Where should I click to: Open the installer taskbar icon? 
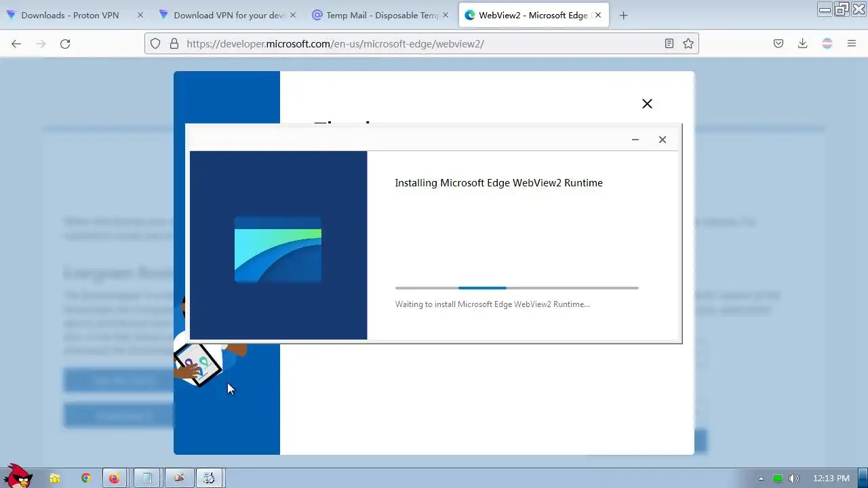[210, 479]
